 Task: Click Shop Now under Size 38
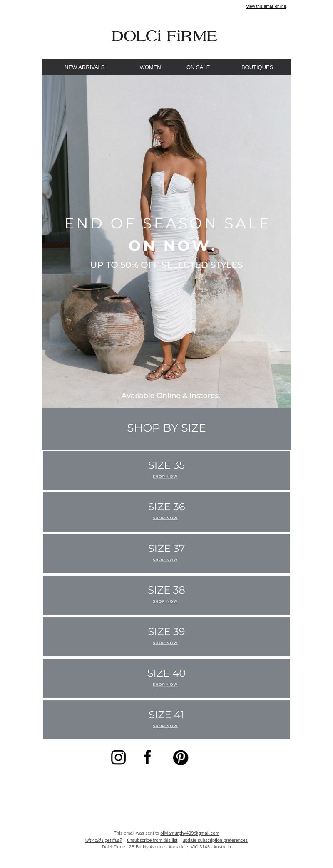point(165,601)
